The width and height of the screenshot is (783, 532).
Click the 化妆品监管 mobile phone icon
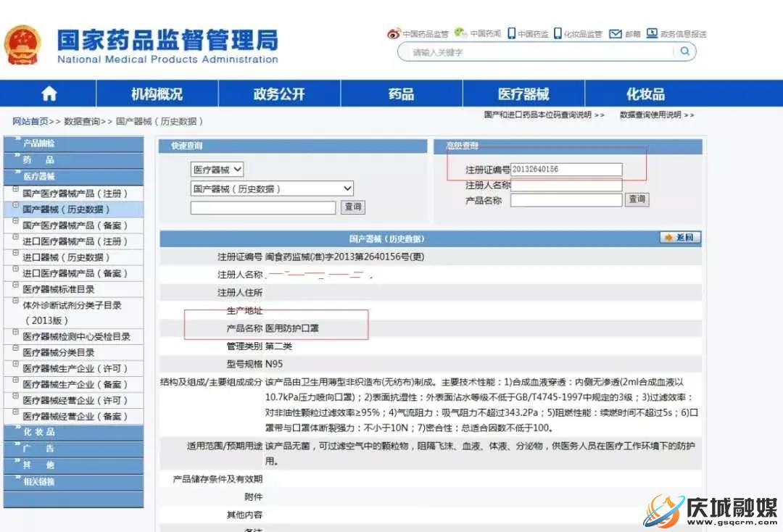[x=558, y=33]
